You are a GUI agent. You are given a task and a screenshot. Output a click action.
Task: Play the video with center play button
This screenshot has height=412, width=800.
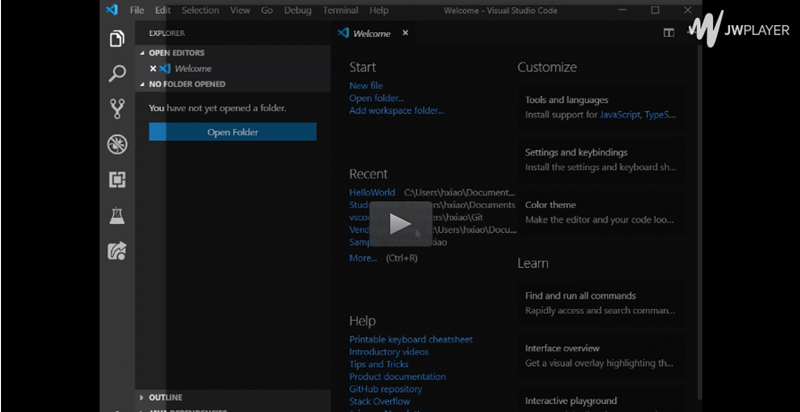(400, 224)
